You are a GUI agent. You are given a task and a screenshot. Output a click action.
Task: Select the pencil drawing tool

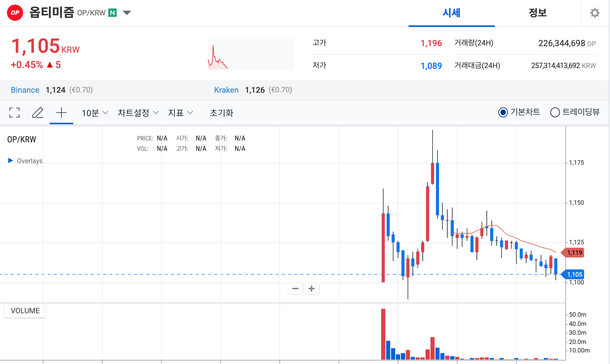tap(38, 112)
